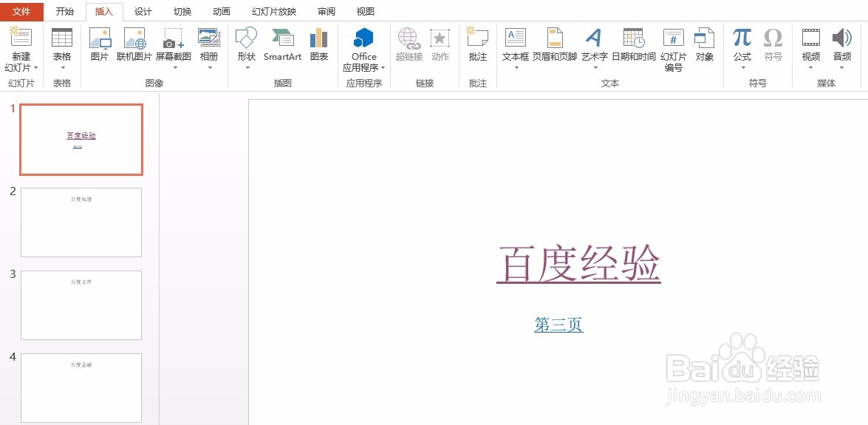Image resolution: width=868 pixels, height=425 pixels.
Task: Select slide 2 thumbnail 百度知道
Action: coord(81,222)
